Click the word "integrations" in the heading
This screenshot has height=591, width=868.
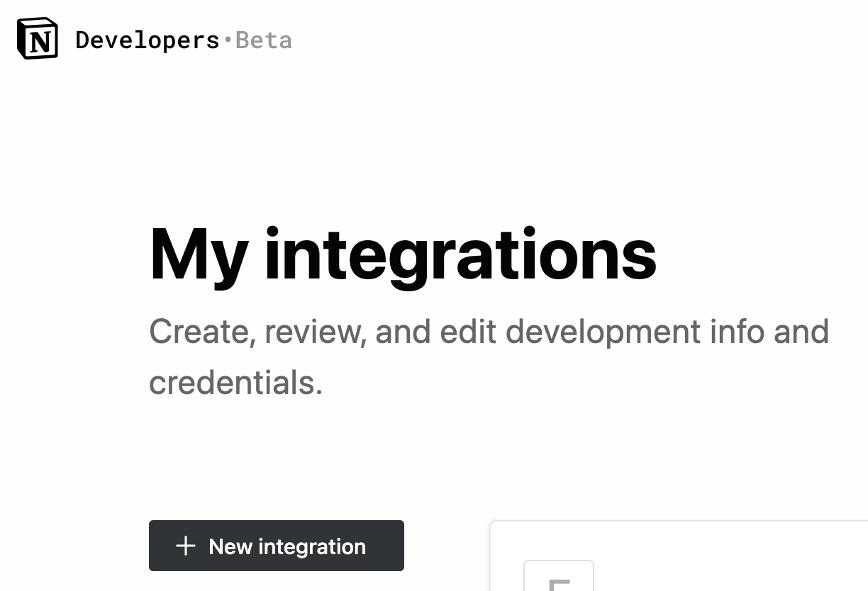pos(461,254)
